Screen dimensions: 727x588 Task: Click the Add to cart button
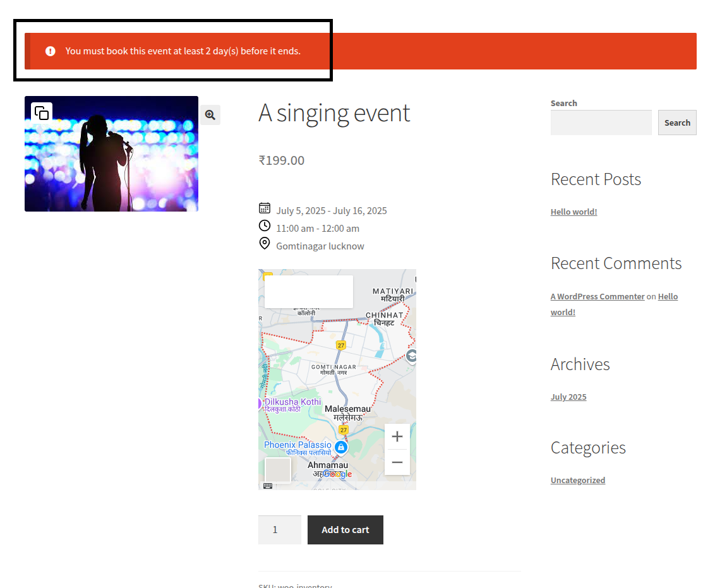pyautogui.click(x=345, y=529)
